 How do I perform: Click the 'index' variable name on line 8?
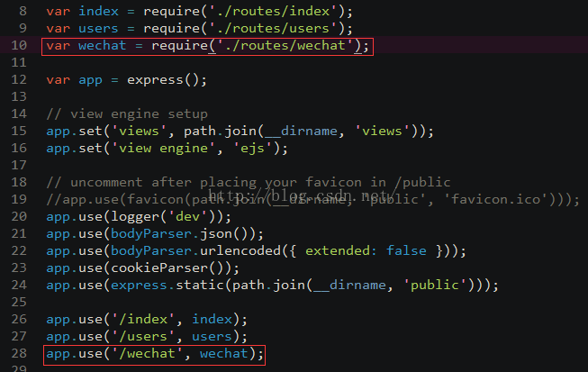(98, 11)
